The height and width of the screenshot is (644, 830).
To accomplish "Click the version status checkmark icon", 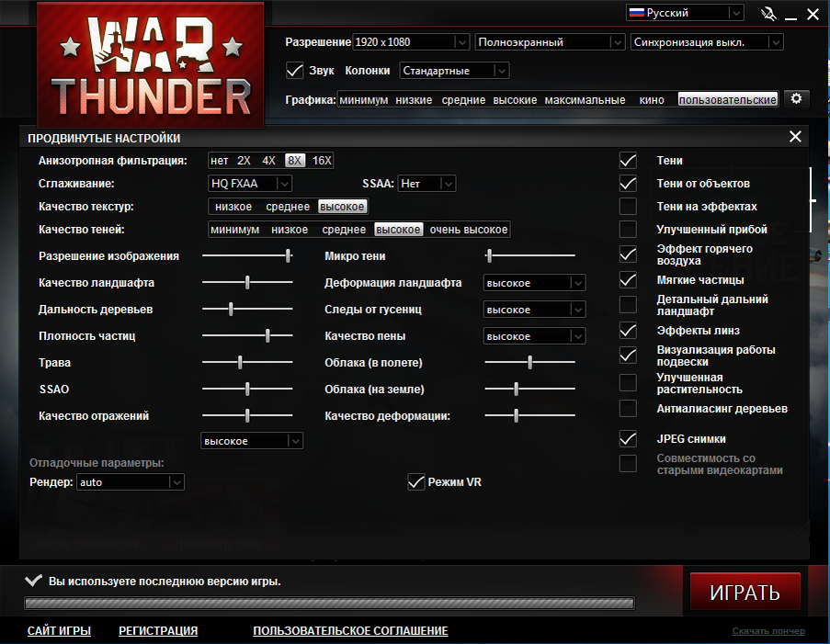I will [x=33, y=581].
